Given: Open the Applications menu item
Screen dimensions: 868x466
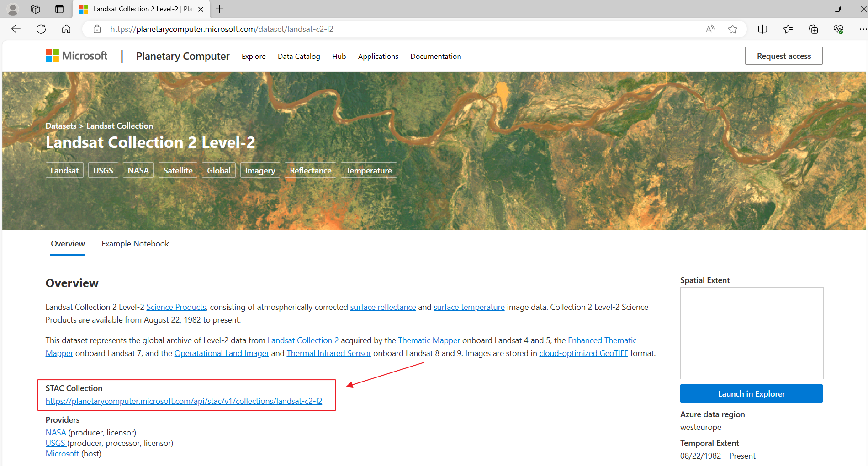Looking at the screenshot, I should [x=378, y=56].
